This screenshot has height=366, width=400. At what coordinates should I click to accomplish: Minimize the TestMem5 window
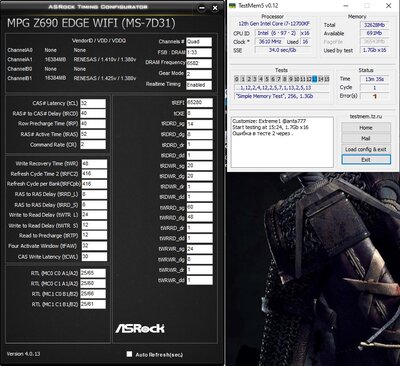tap(346, 6)
